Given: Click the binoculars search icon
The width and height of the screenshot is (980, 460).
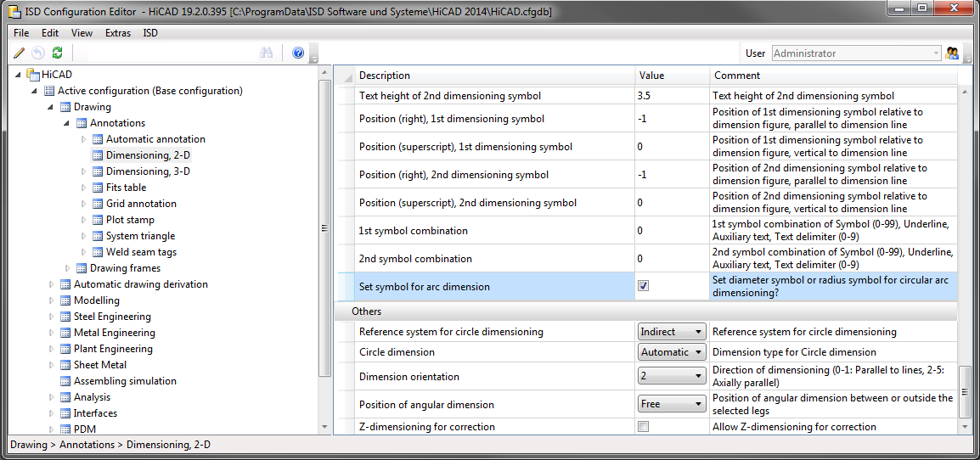Looking at the screenshot, I should tap(266, 53).
